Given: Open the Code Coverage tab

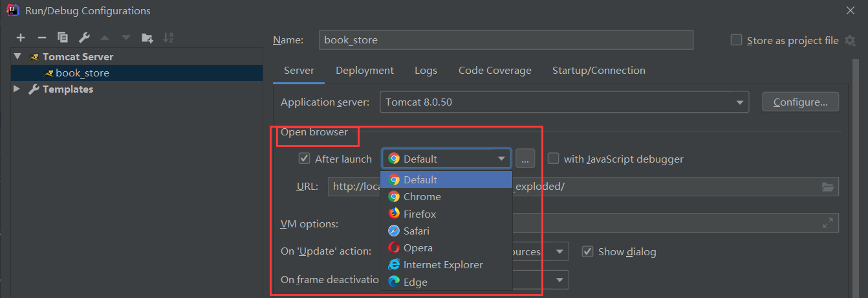Looking at the screenshot, I should tap(495, 71).
